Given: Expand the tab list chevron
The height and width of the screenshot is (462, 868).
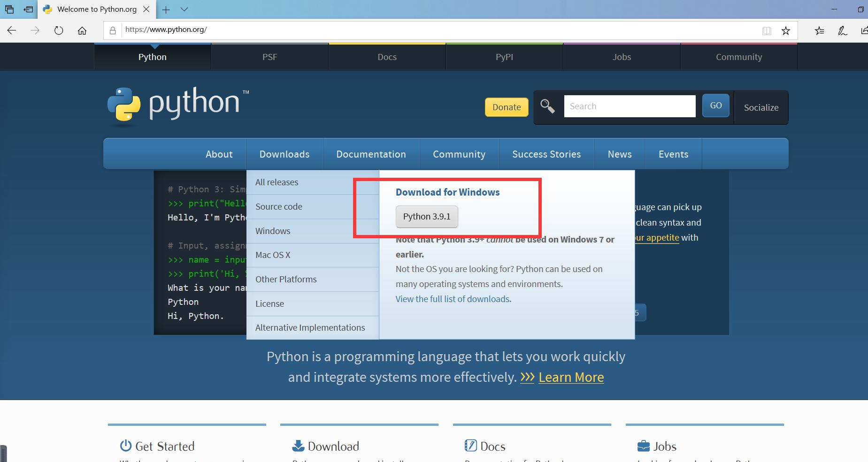Looking at the screenshot, I should click(184, 9).
